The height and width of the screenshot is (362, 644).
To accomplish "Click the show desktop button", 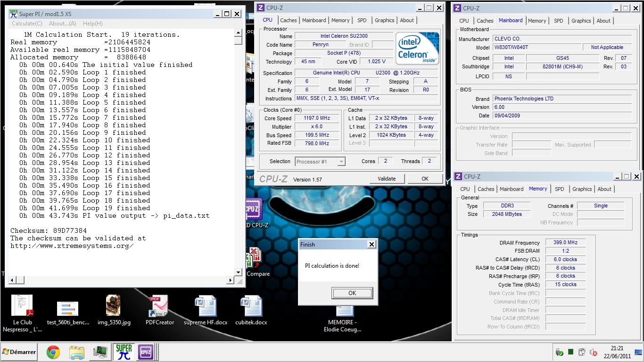I will [x=639, y=352].
